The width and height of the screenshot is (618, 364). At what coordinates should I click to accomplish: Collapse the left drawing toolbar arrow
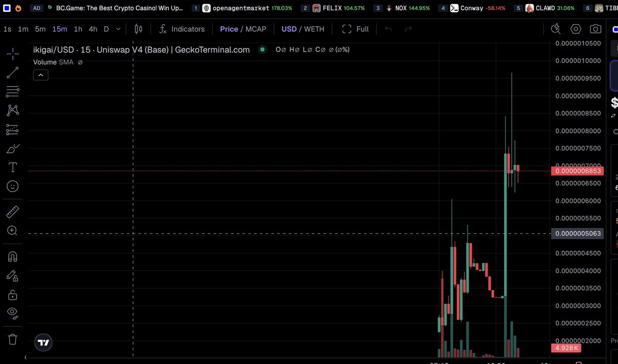click(x=26, y=357)
